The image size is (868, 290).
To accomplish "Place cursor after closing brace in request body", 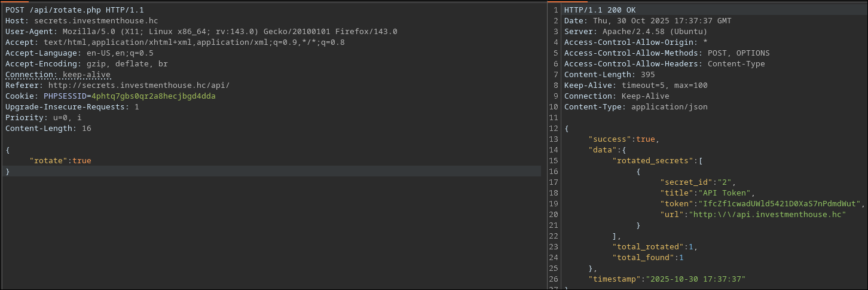I will (x=11, y=172).
